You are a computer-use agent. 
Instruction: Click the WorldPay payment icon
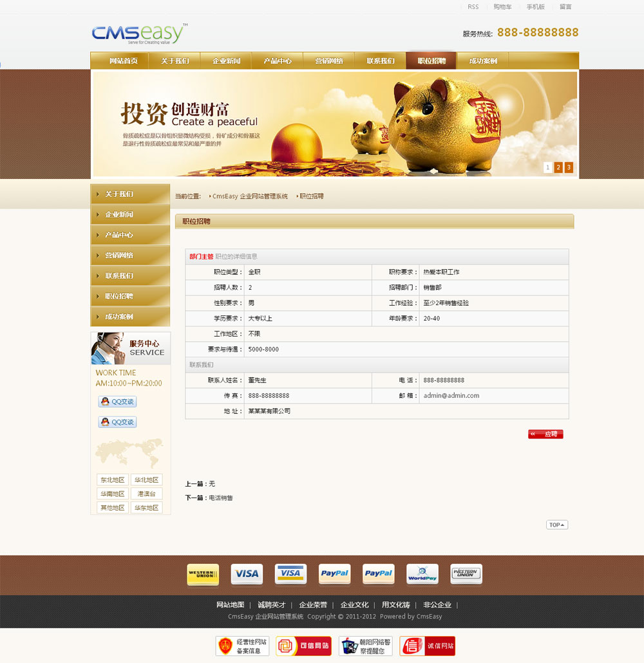point(422,574)
